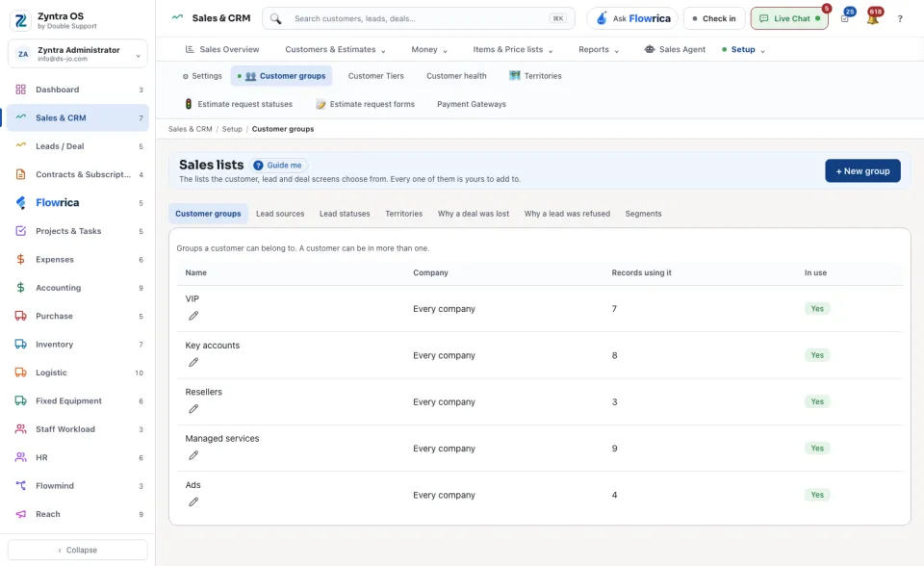Click the help question mark icon
924x566 pixels.
(900, 19)
